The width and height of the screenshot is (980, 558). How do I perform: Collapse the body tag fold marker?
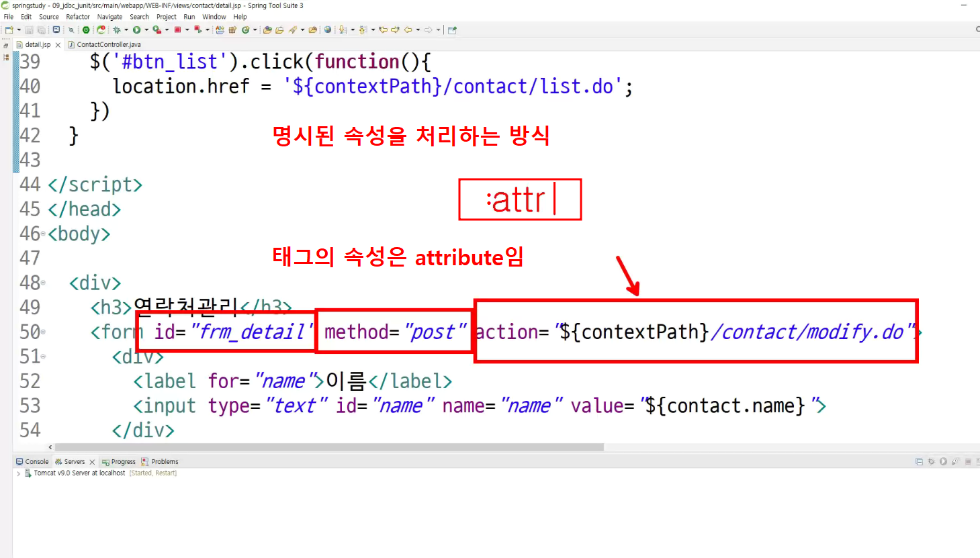coord(43,234)
